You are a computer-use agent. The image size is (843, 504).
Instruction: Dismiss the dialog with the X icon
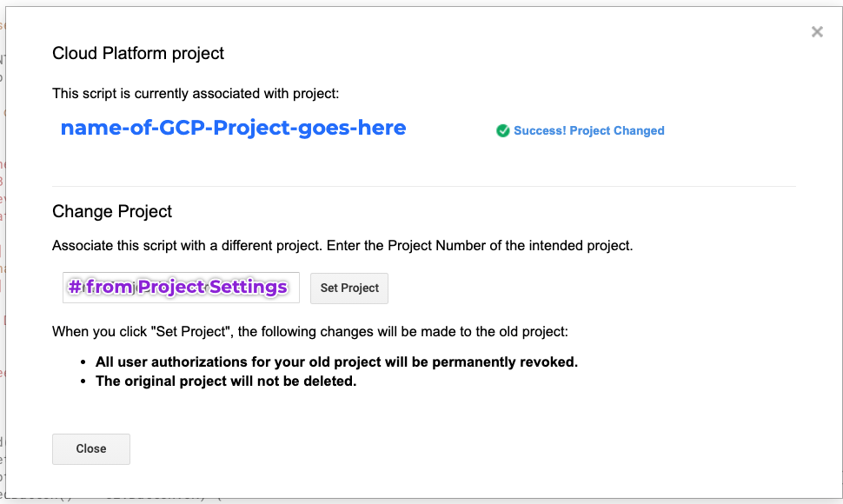[x=817, y=32]
